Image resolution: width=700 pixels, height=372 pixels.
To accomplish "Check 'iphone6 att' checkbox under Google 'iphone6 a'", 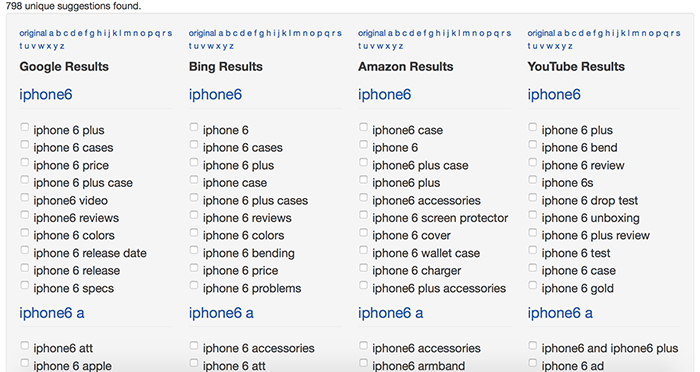I will pyautogui.click(x=25, y=346).
